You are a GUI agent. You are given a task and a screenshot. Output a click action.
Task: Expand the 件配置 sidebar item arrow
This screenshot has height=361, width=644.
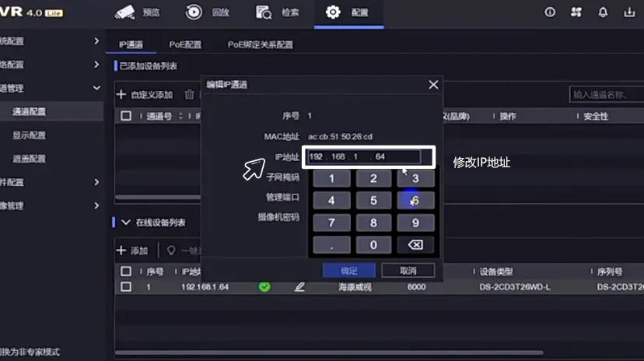(96, 182)
